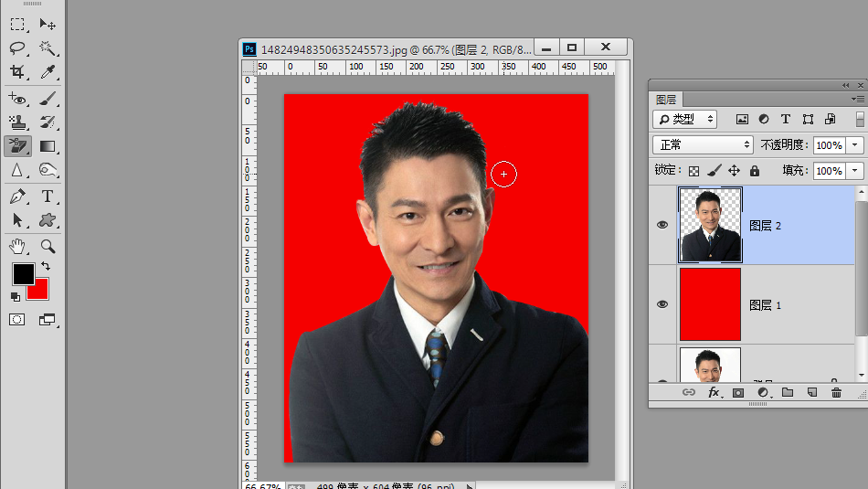Hide layer 图层 1 with eye icon
868x489 pixels.
click(x=662, y=304)
